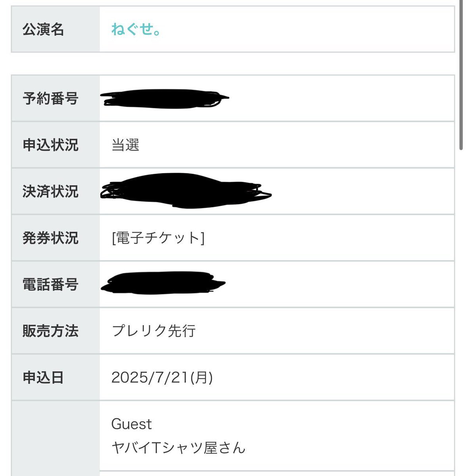Click the empty label cell beside Guest

click(x=55, y=438)
